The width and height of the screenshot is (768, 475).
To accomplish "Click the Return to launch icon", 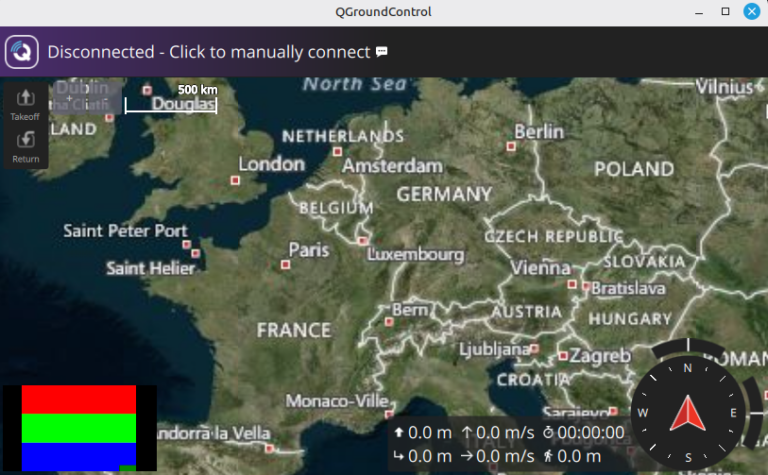I will tap(26, 141).
